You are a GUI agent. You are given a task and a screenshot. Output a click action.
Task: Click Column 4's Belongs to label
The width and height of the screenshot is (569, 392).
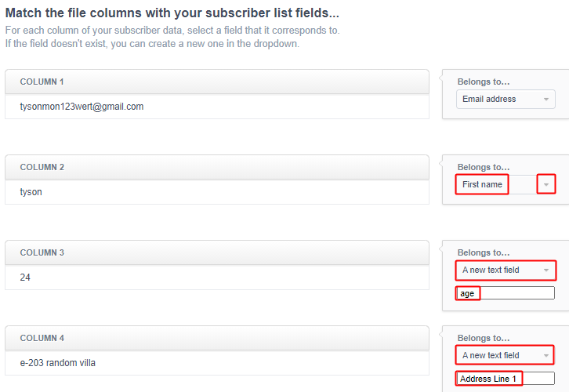[x=484, y=338]
